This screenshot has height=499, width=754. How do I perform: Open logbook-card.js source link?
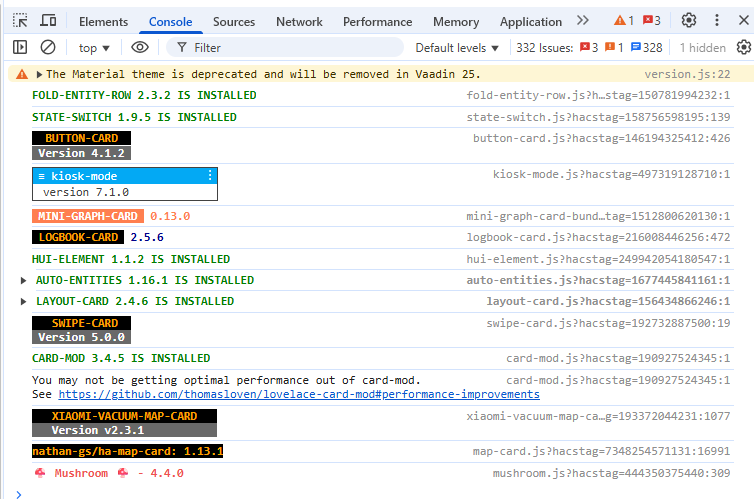pyautogui.click(x=598, y=237)
